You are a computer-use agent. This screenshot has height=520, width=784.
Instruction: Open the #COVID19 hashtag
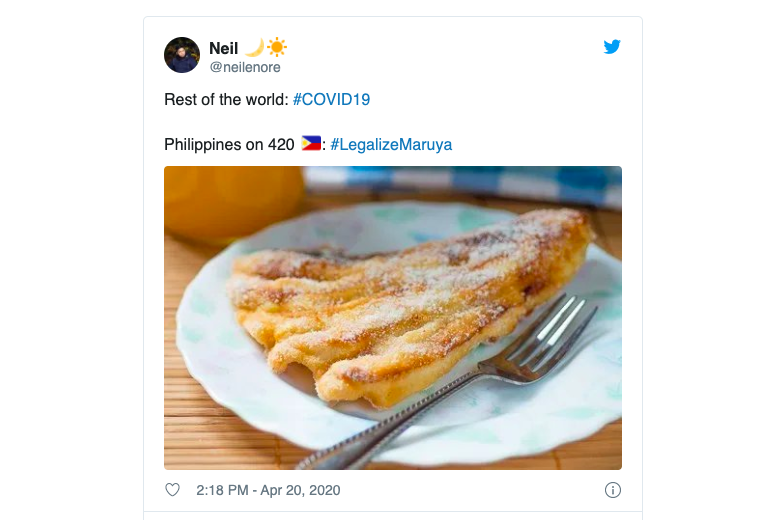(x=331, y=100)
